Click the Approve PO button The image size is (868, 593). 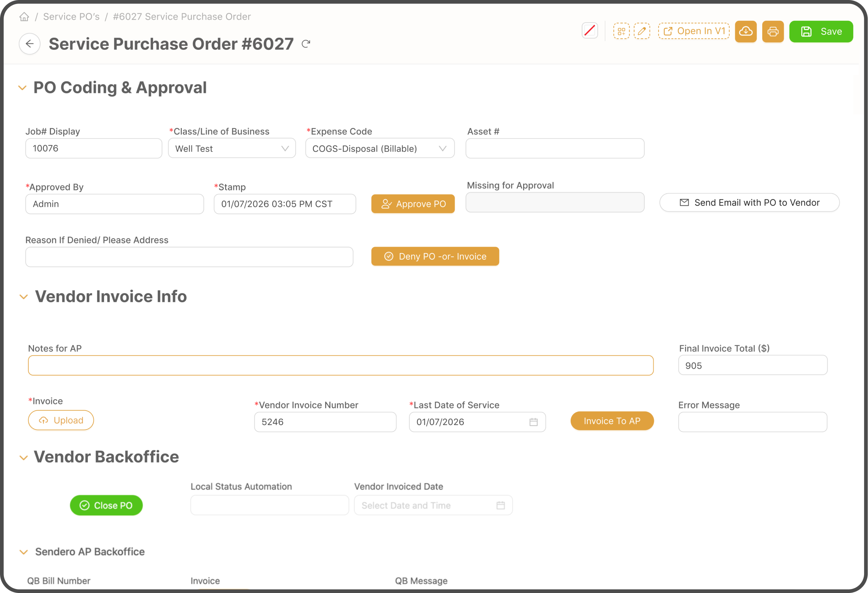click(x=413, y=204)
